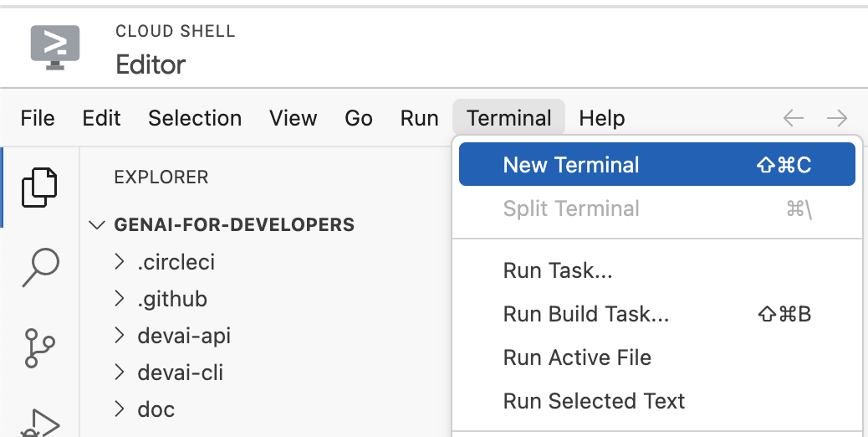Choose Run Build Task... menu entry
The width and height of the screenshot is (868, 437).
coord(585,314)
